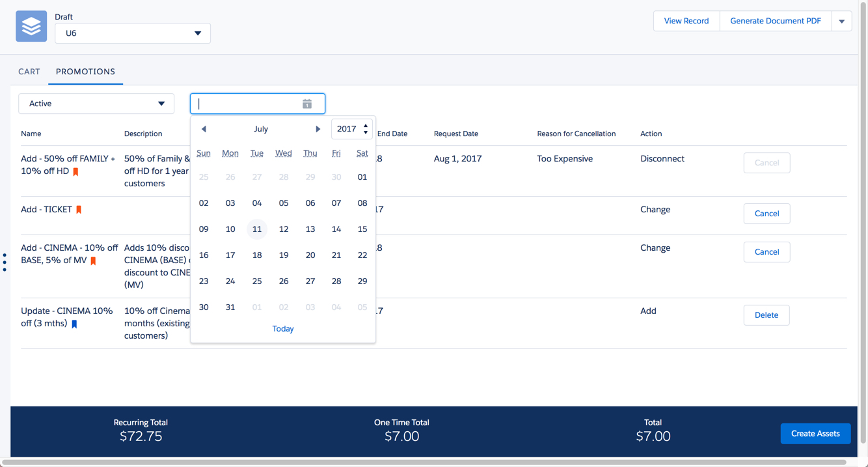
Task: Click orange bookmark next to Add - TICKET
Action: point(79,210)
